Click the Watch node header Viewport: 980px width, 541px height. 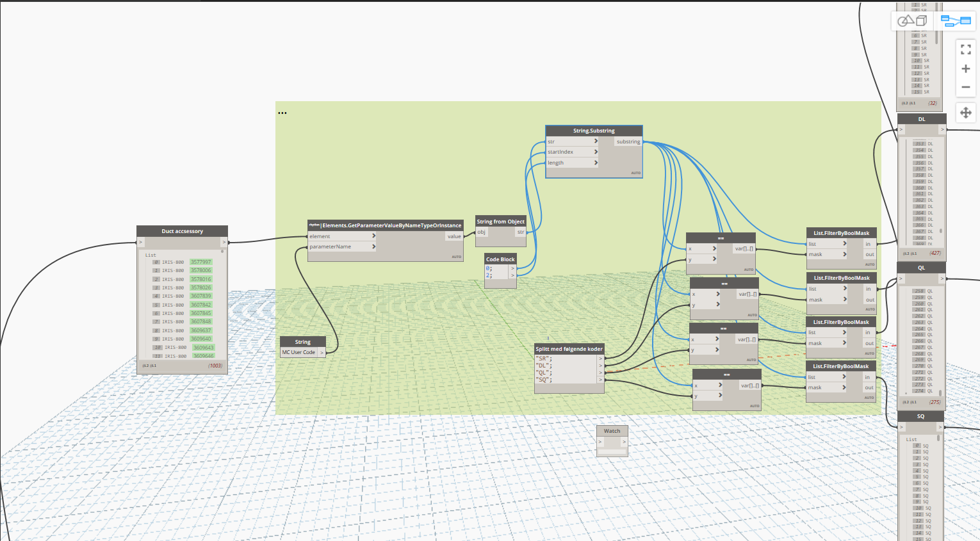[x=612, y=431]
